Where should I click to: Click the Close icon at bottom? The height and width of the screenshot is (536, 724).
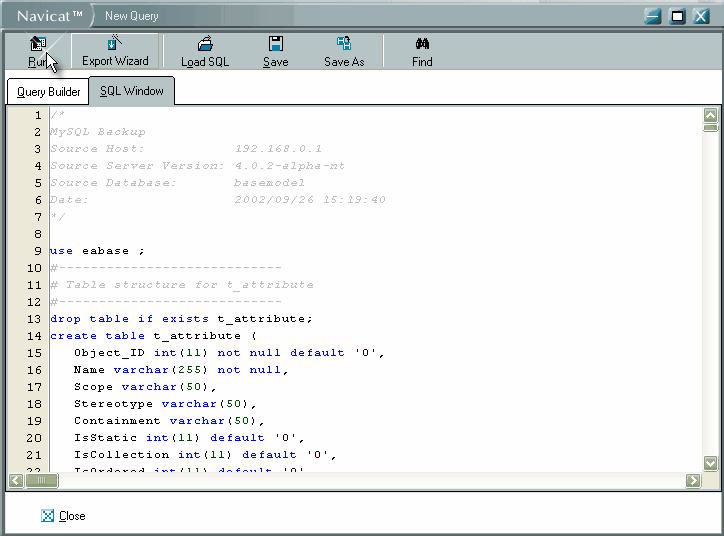pyautogui.click(x=47, y=516)
